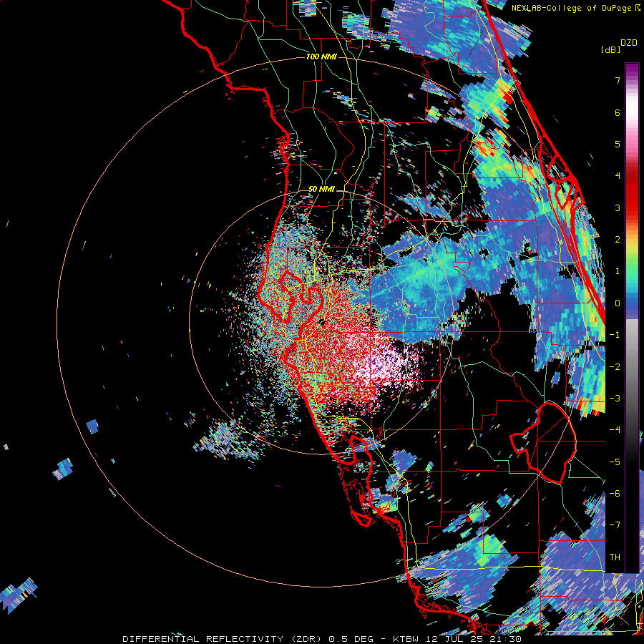Viewport: 644px width, 644px height.
Task: Click the KTBW station identifier
Action: click(x=406, y=639)
